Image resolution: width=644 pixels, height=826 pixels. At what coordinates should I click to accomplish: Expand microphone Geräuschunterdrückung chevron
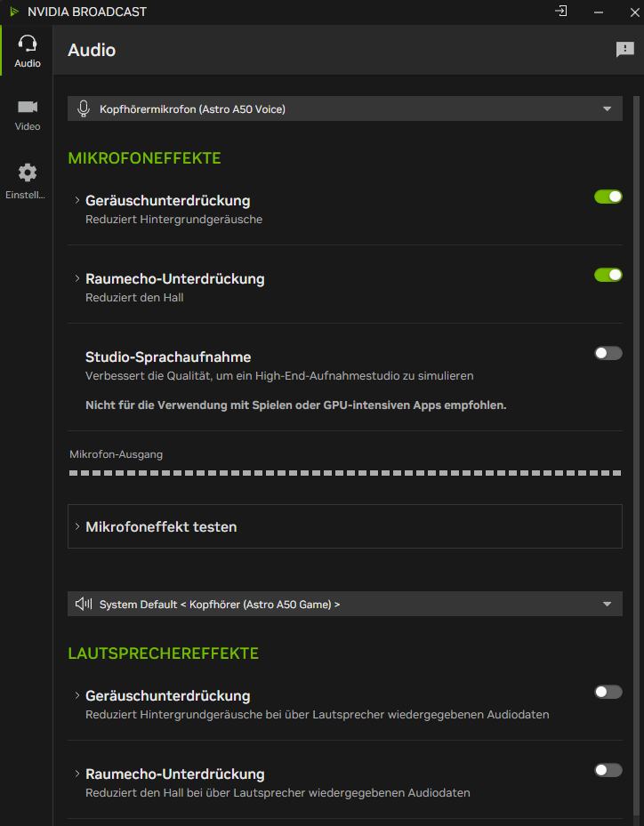[77, 200]
